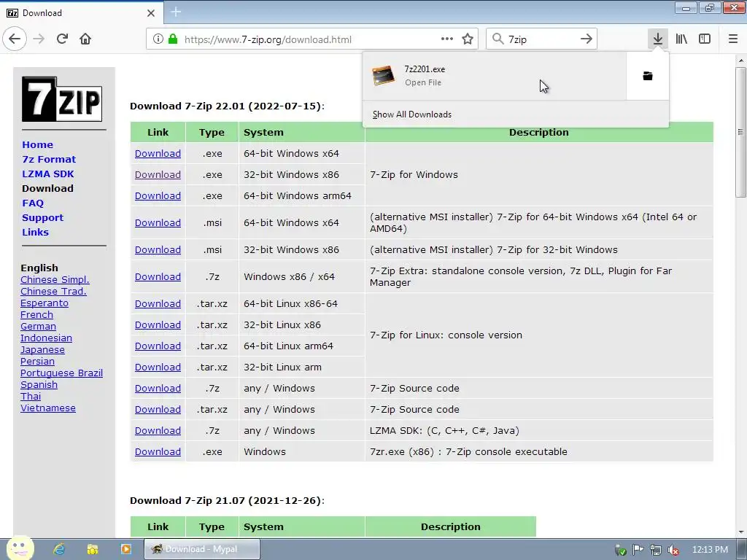Screen dimensions: 747x560
Task: Open Windows Explorer taskbar icon
Action: click(x=93, y=549)
